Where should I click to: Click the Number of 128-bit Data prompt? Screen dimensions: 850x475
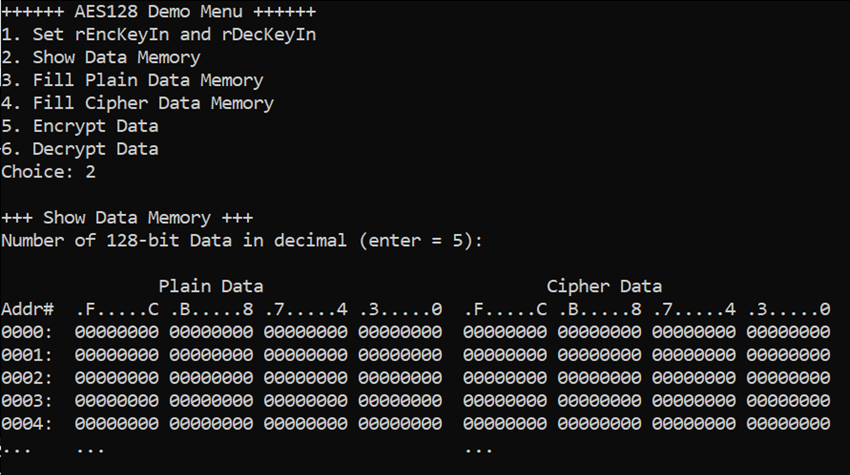point(242,240)
